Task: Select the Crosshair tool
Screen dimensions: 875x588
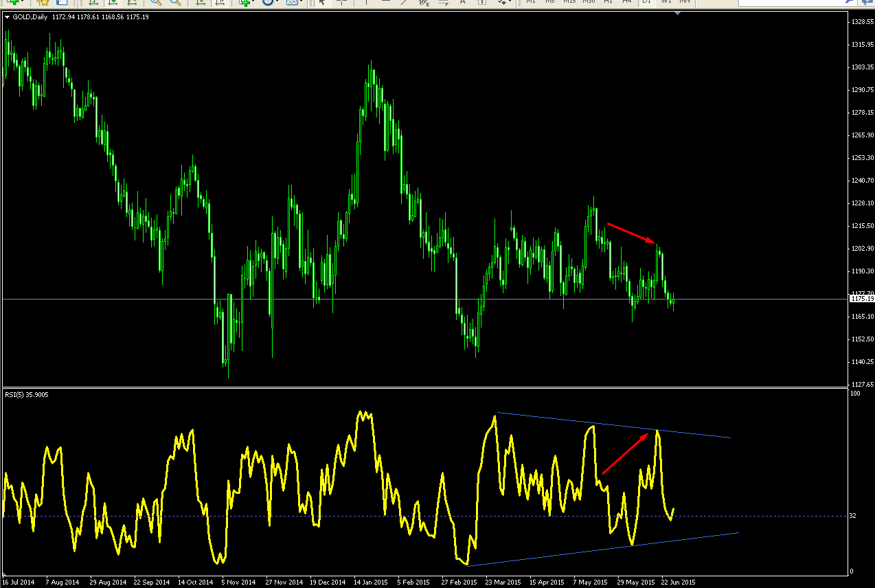Action: 341,2
